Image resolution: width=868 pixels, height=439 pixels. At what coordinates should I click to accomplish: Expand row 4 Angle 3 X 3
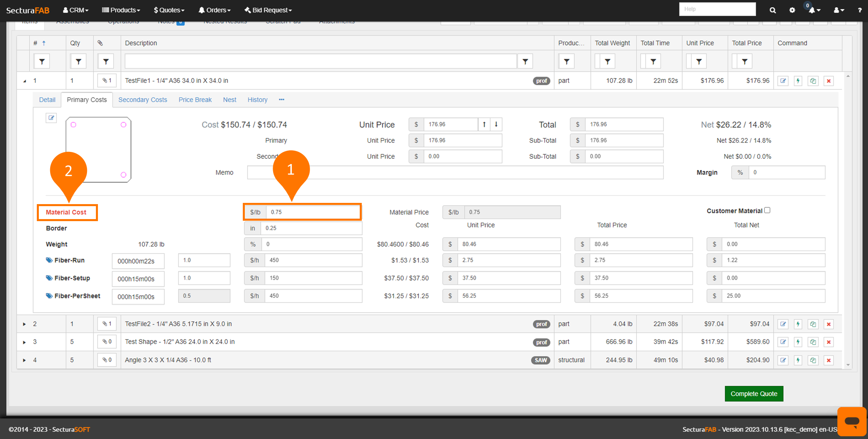(x=24, y=360)
